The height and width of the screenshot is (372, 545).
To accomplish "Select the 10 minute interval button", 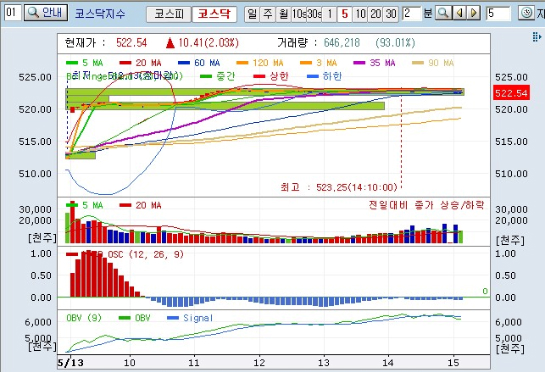I will pos(360,14).
